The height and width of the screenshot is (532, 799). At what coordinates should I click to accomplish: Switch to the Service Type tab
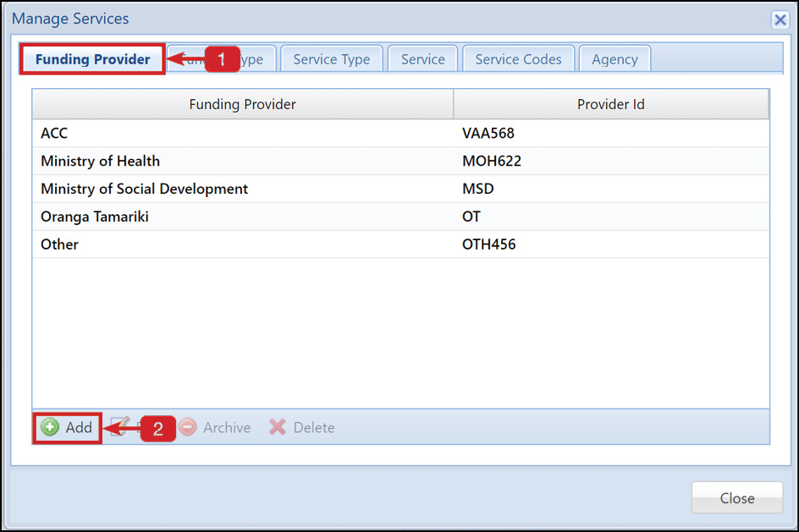pos(332,59)
